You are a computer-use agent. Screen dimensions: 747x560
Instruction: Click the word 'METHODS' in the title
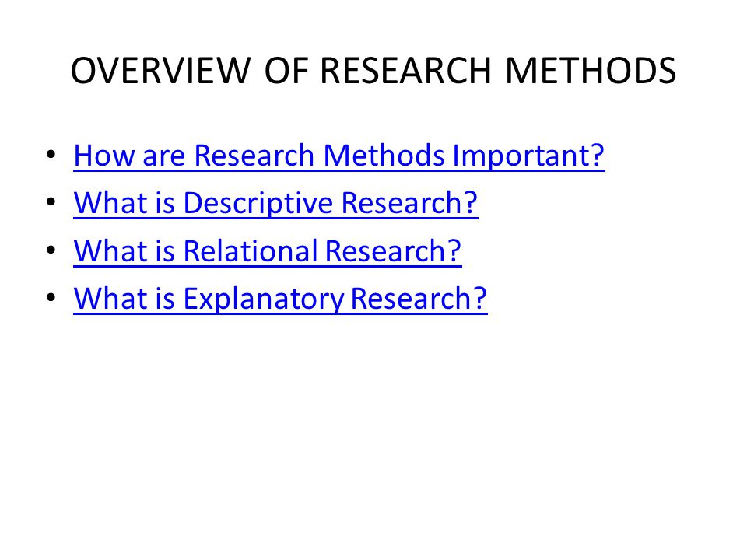[x=591, y=71]
